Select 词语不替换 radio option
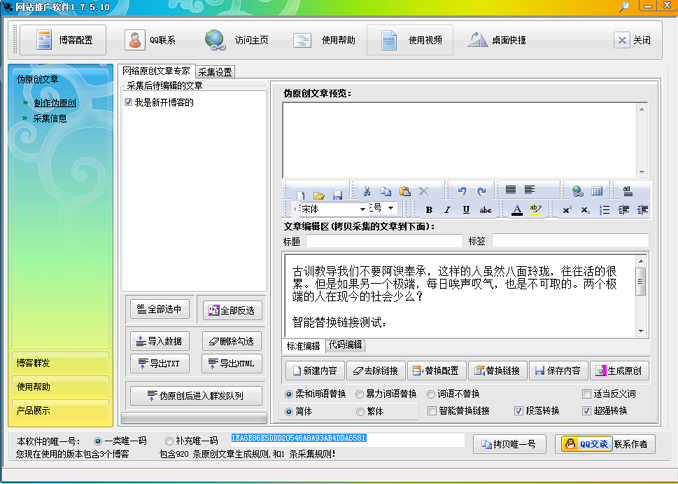The width and height of the screenshot is (678, 484). click(431, 394)
